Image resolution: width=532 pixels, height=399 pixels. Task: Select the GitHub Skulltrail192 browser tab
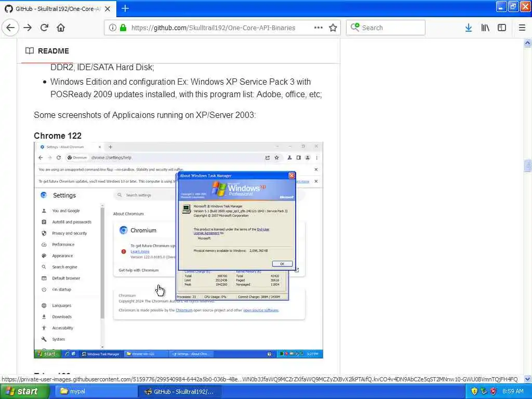click(58, 9)
